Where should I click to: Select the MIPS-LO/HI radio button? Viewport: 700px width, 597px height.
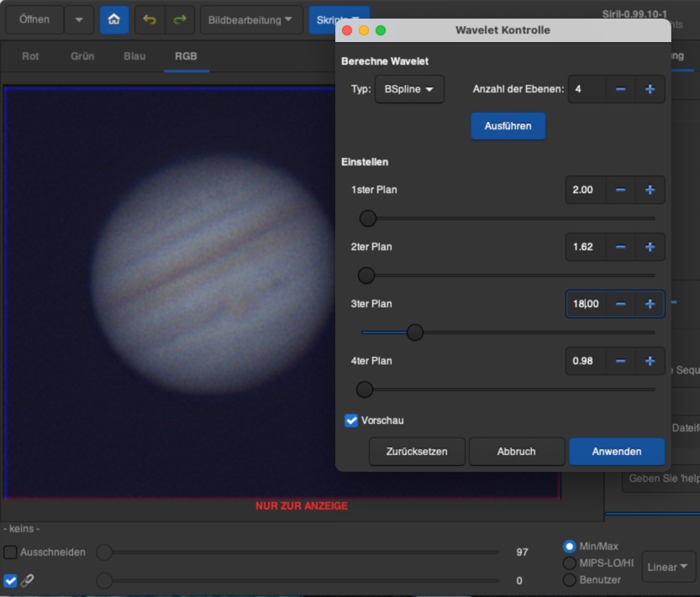click(570, 563)
